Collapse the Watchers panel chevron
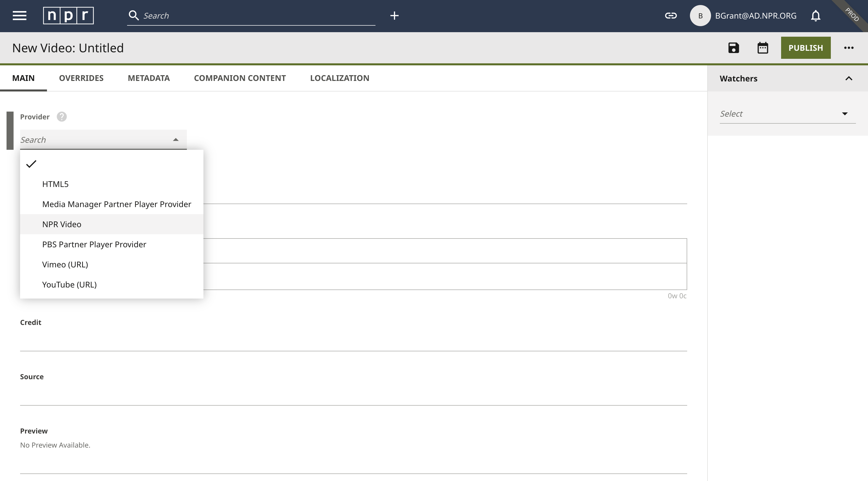 click(848, 78)
